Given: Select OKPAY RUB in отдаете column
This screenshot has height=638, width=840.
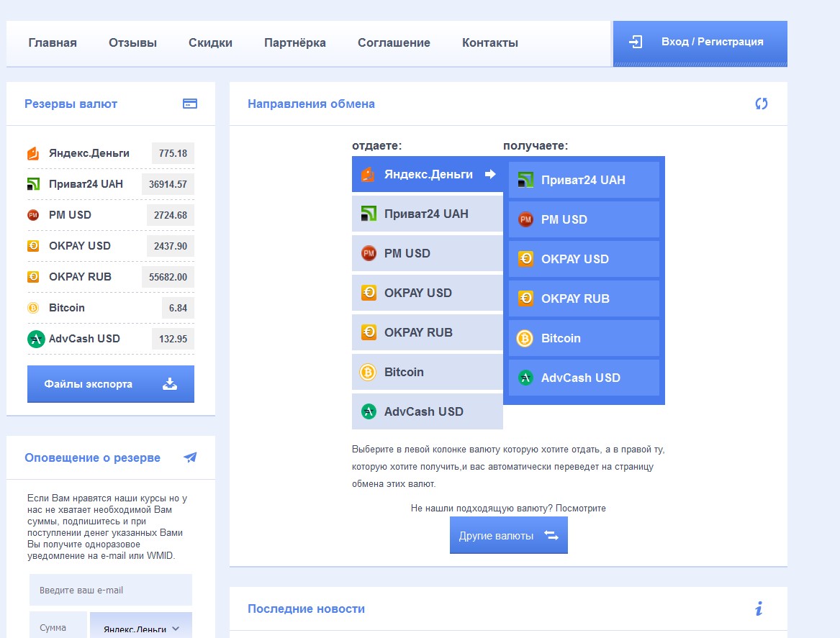Looking at the screenshot, I should (x=428, y=333).
